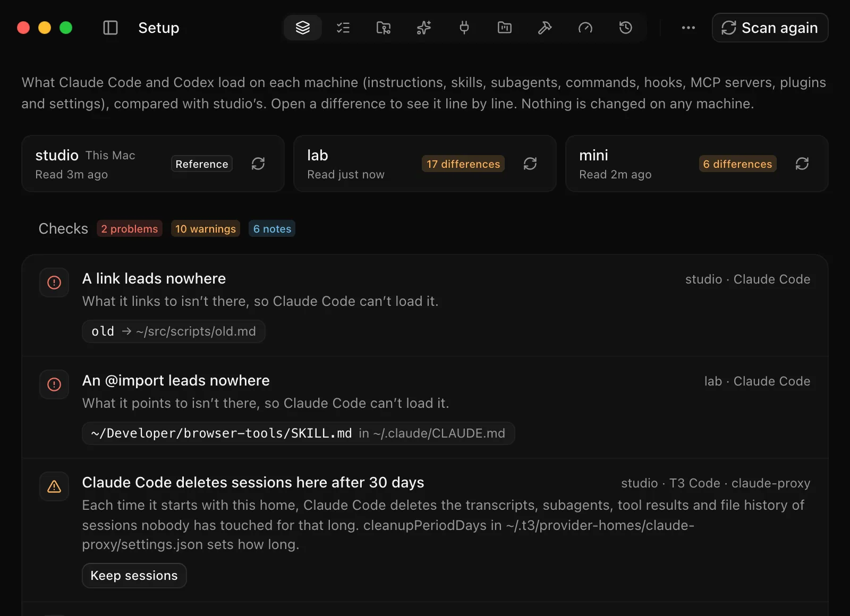Open the history clock toolbar tab

coord(626,28)
